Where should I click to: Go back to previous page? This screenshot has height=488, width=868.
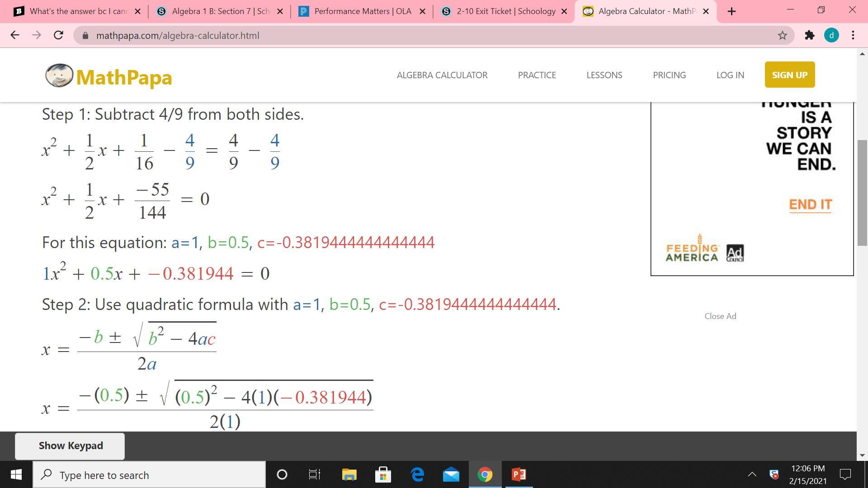click(15, 35)
